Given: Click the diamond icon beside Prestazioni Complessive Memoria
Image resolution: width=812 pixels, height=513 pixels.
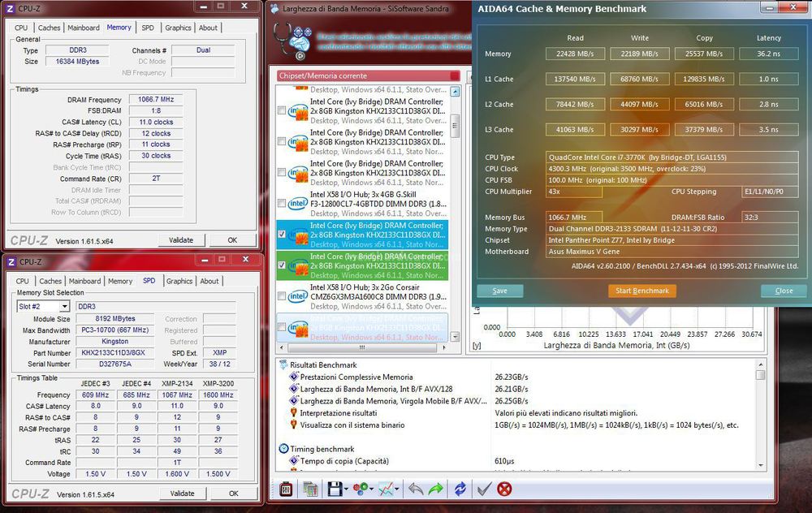Looking at the screenshot, I should [x=294, y=377].
